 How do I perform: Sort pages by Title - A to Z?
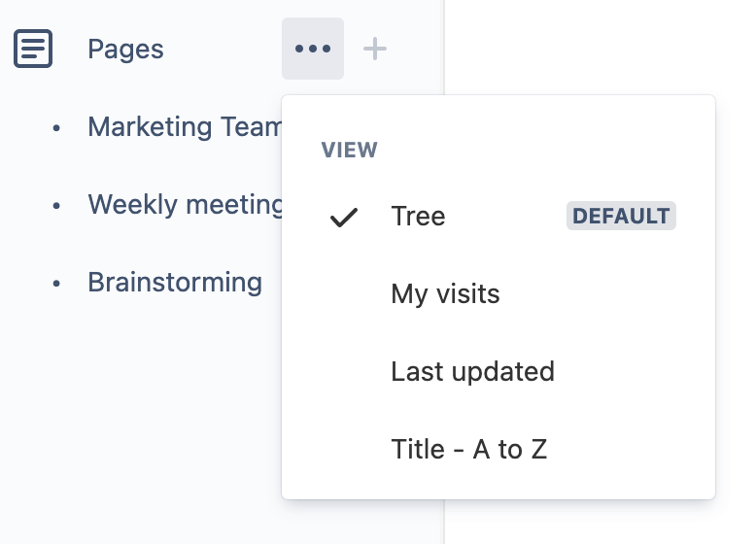point(469,449)
